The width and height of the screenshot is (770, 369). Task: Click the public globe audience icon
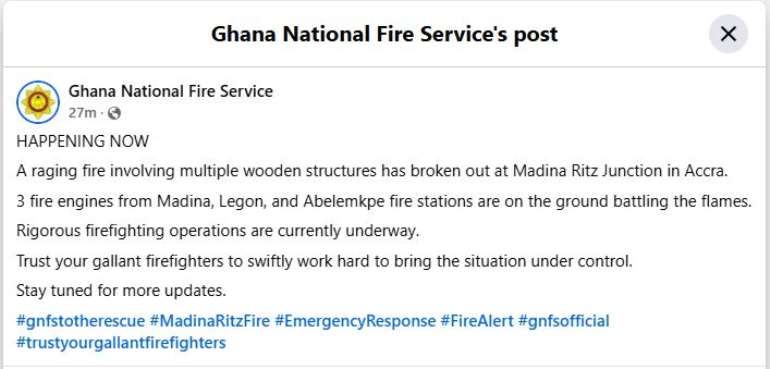point(114,114)
